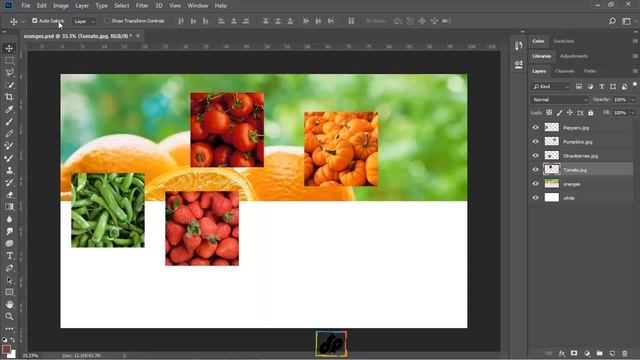Select the Zoom tool
The width and height of the screenshot is (640, 360).
tap(9, 316)
